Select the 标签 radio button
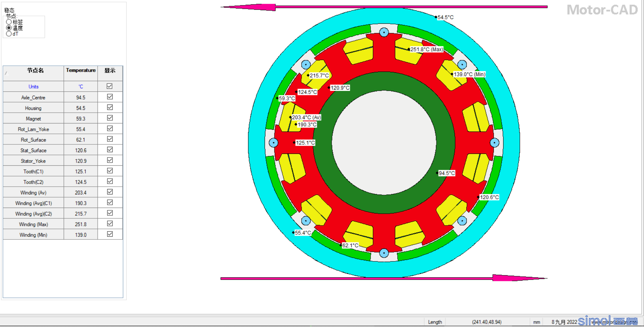The height and width of the screenshot is (327, 644). point(9,22)
